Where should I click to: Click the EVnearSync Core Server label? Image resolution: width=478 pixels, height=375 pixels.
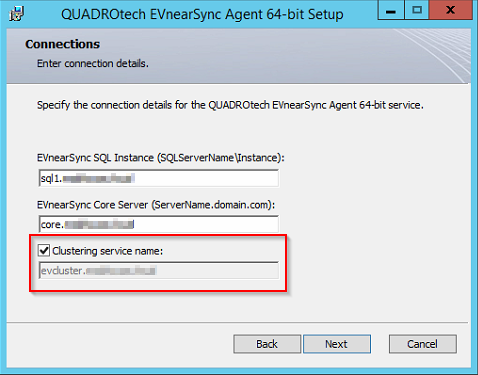pyautogui.click(x=156, y=205)
